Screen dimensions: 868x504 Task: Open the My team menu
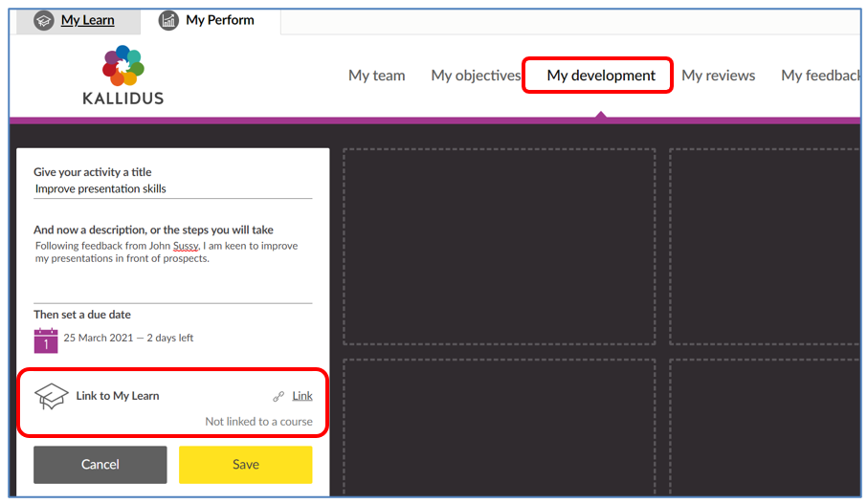tap(376, 76)
